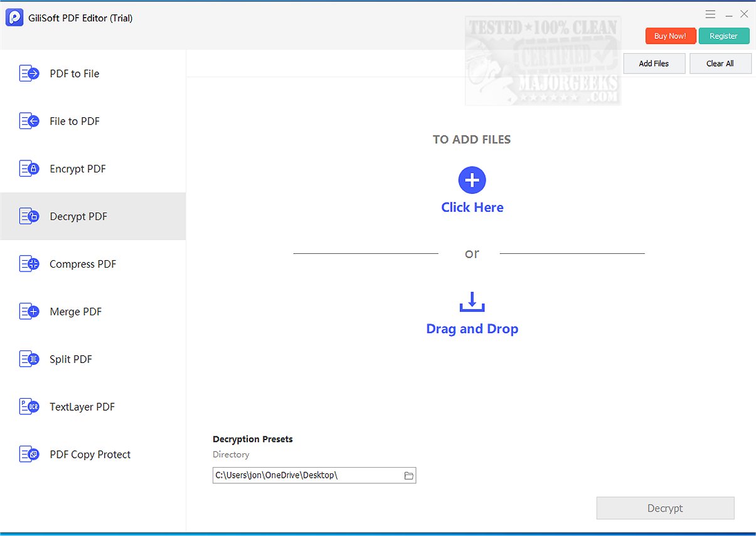Open the Merge PDF section
Screen dimensions: 756x536
[93, 312]
